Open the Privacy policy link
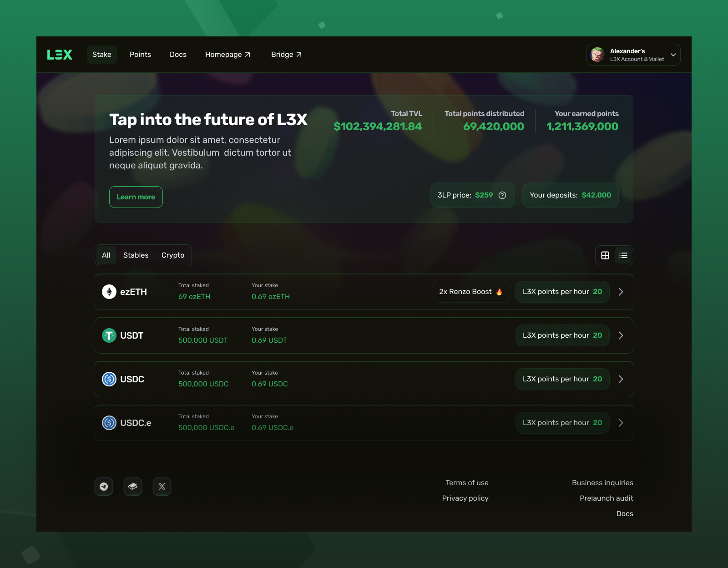This screenshot has width=728, height=568. (x=465, y=498)
